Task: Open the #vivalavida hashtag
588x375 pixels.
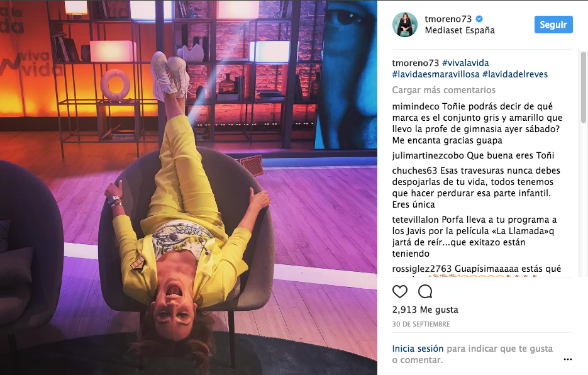Action: pos(465,63)
